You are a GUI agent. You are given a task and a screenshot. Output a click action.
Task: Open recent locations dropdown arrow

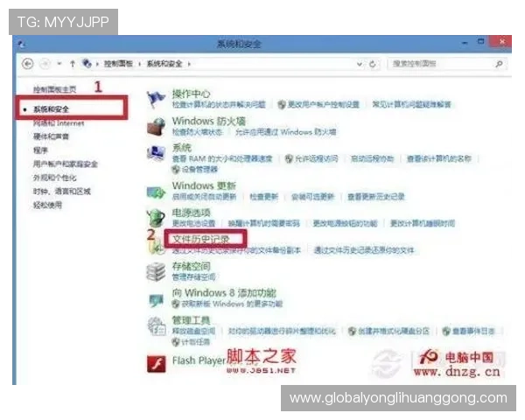coord(59,63)
